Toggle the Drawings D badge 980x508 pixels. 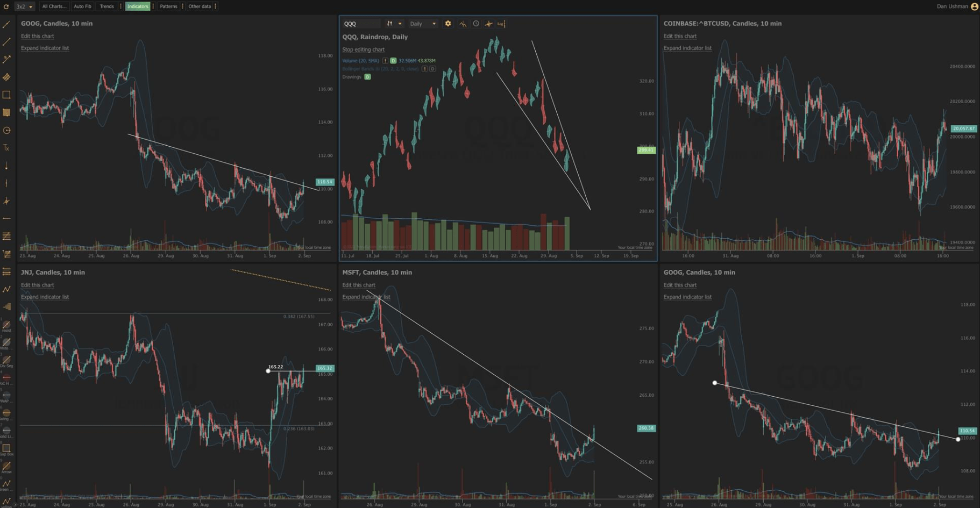coord(368,77)
